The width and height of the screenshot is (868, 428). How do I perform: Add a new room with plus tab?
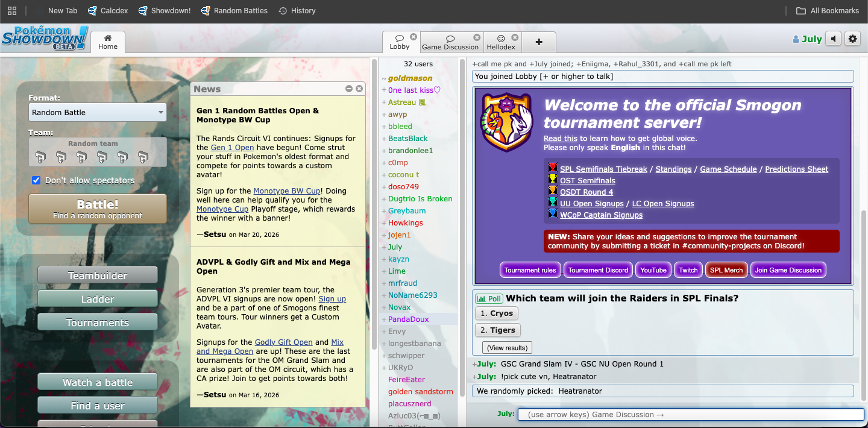pyautogui.click(x=539, y=42)
